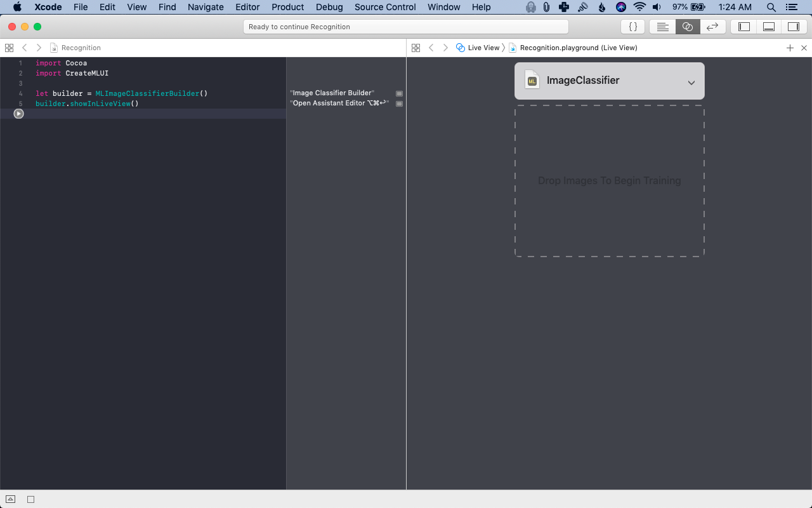Toggle the Inspectors panel

coord(793,27)
